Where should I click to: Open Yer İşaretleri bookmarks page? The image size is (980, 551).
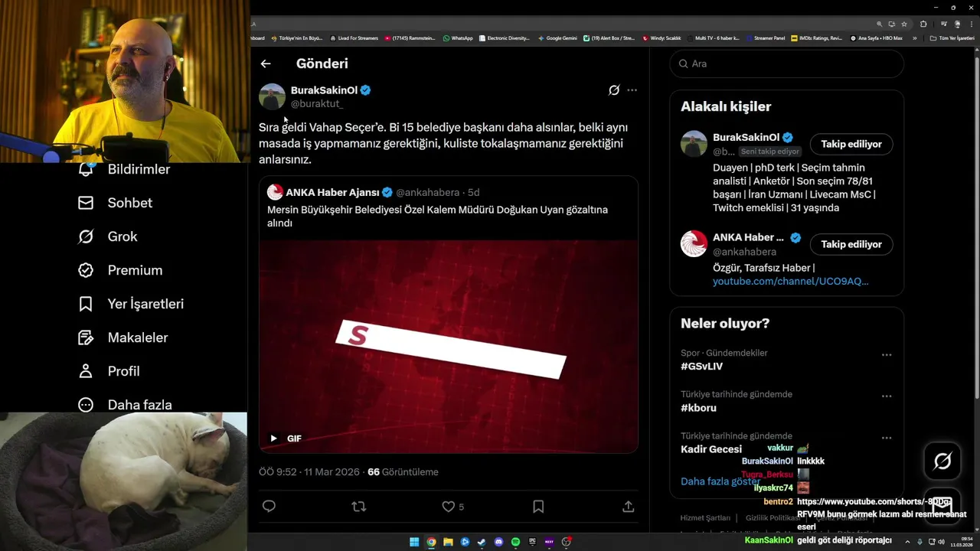(130, 304)
